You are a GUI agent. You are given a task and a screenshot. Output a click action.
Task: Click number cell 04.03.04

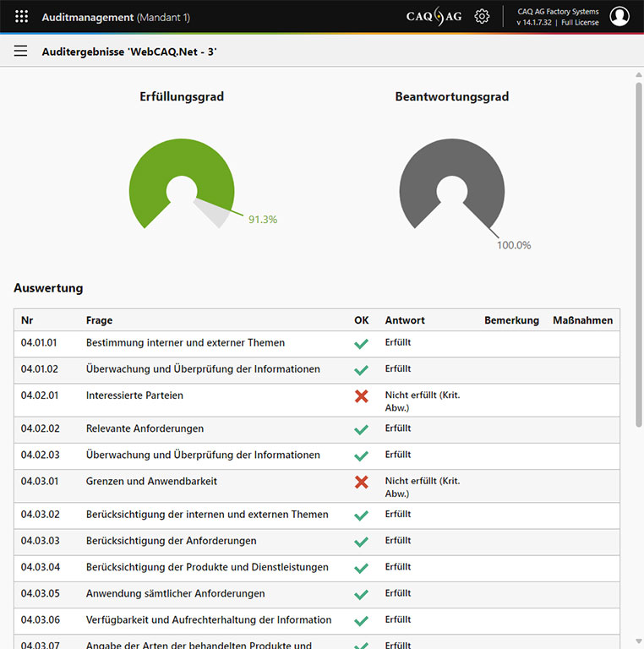(41, 567)
